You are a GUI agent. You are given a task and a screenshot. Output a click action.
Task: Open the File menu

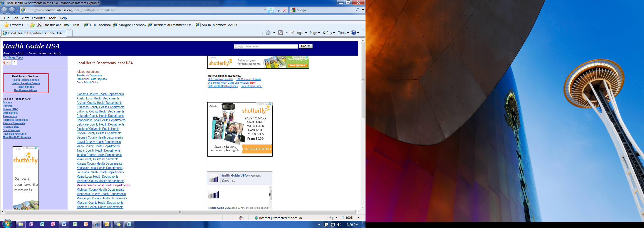tap(7, 18)
